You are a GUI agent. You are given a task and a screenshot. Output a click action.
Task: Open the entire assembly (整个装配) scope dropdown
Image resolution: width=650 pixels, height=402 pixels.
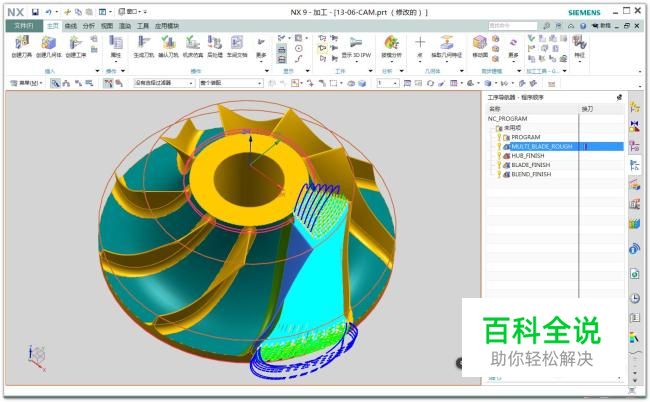coord(231,83)
